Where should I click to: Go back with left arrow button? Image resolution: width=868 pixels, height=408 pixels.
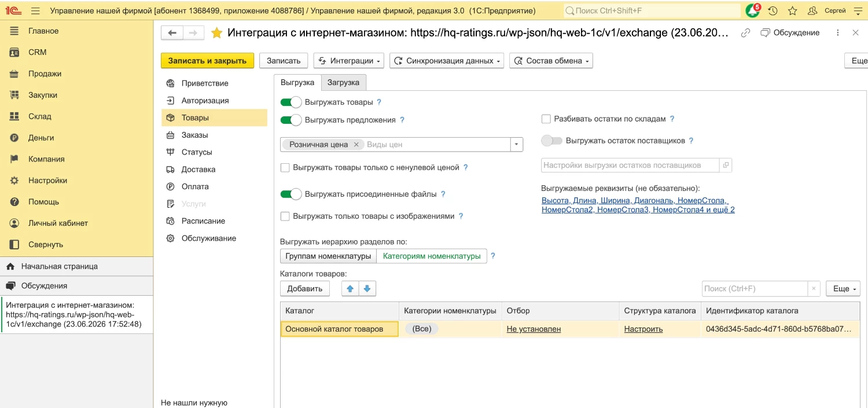(x=172, y=33)
